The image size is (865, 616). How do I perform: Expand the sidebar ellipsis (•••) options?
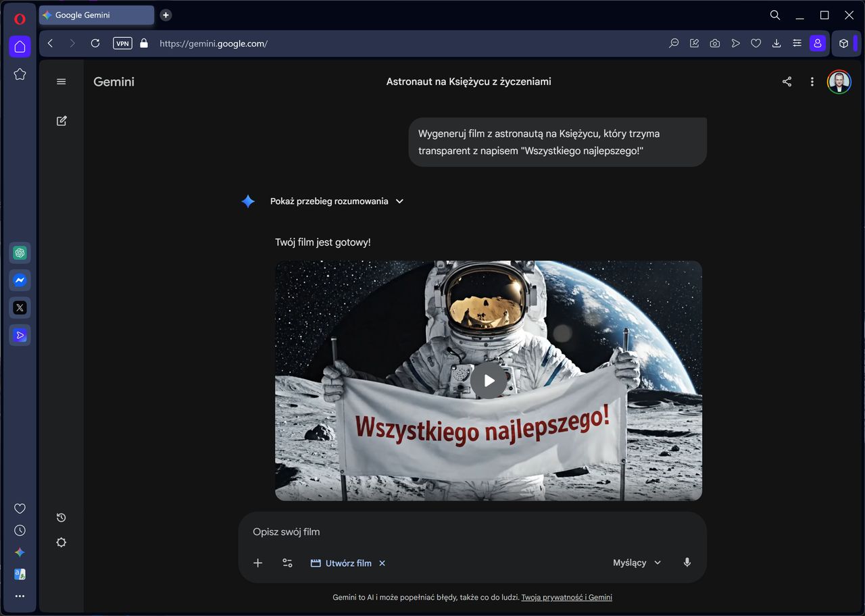[x=20, y=596]
